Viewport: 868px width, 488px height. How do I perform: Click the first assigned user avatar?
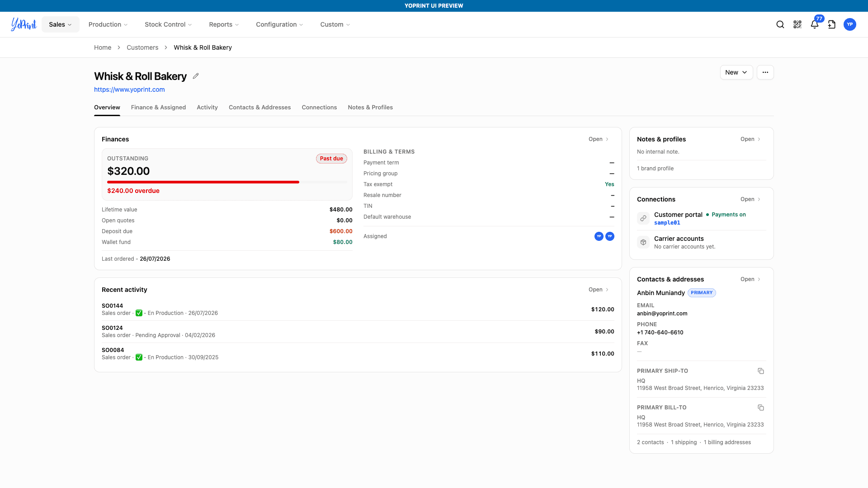[x=599, y=236]
